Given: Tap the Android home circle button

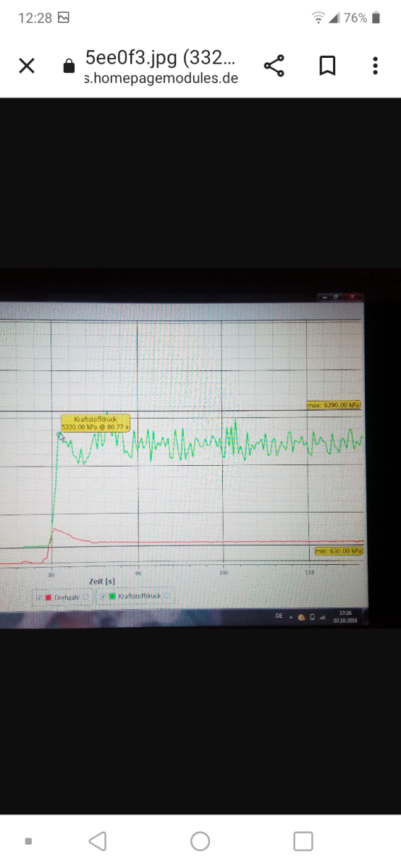Looking at the screenshot, I should click(200, 841).
